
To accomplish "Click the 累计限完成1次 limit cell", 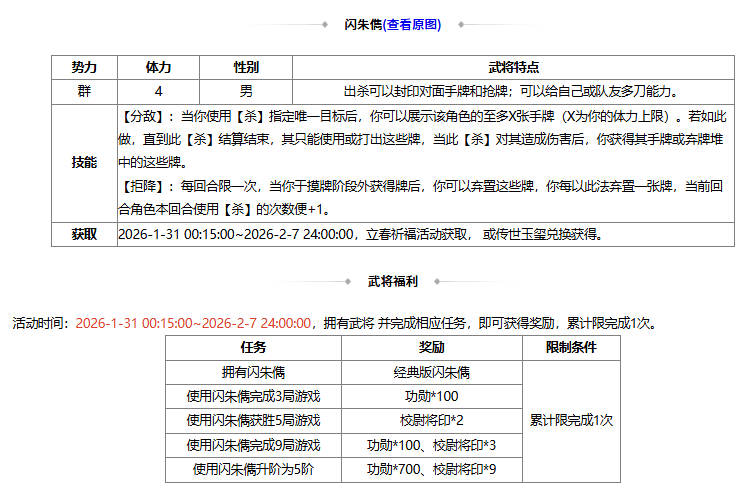I will point(571,421).
